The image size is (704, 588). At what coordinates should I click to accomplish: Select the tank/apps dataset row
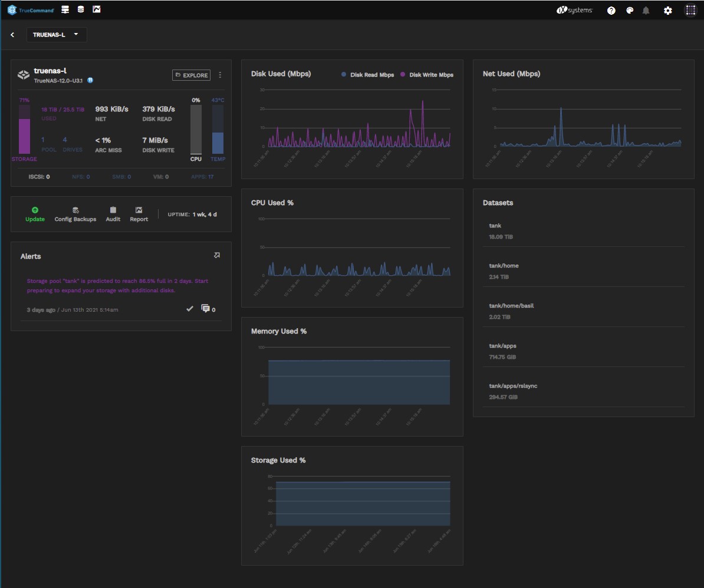584,351
